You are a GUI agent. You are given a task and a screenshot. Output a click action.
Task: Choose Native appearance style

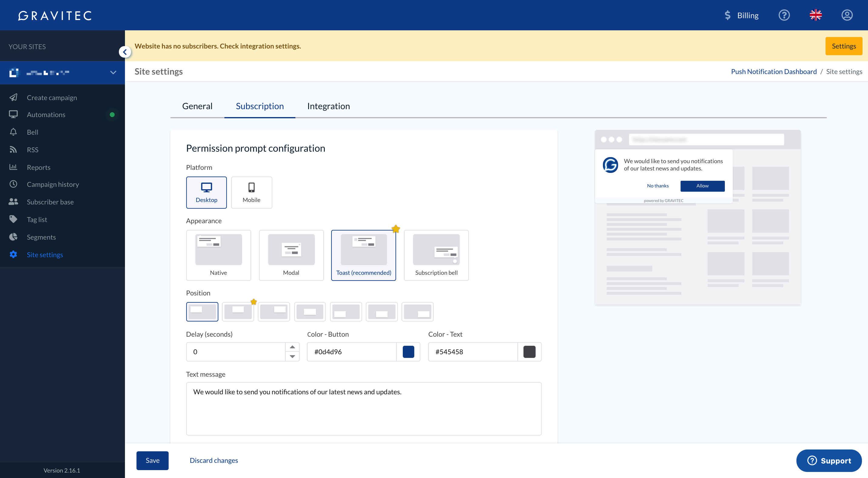click(218, 255)
